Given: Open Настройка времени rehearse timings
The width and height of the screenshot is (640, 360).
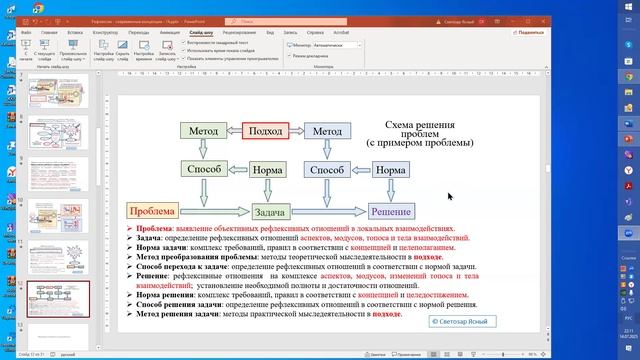Looking at the screenshot, I should (144, 51).
